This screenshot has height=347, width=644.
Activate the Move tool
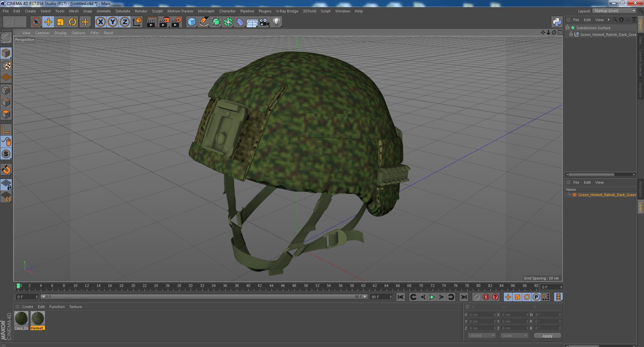click(48, 22)
